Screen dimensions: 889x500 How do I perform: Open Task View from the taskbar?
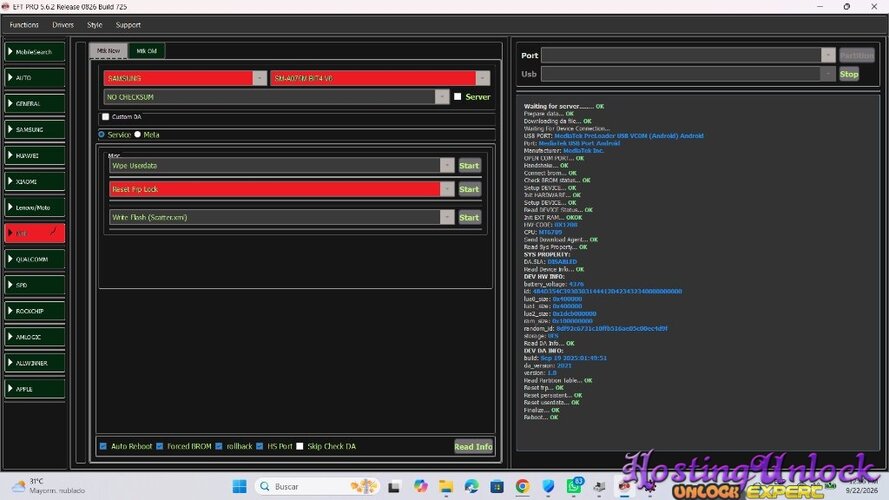[394, 486]
